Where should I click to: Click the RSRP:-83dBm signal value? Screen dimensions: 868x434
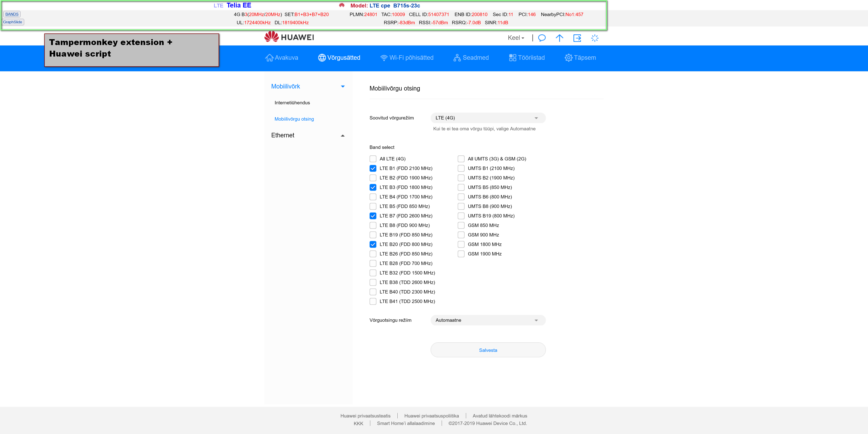point(399,23)
